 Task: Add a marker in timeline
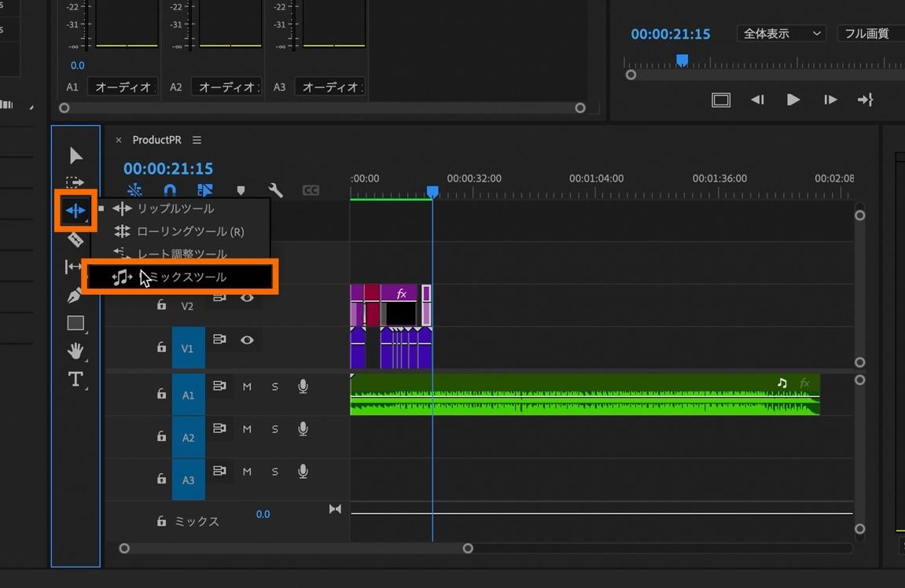click(241, 190)
